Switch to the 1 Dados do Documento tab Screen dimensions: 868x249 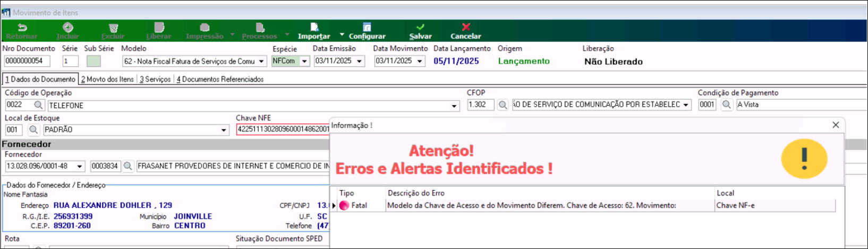pos(40,79)
